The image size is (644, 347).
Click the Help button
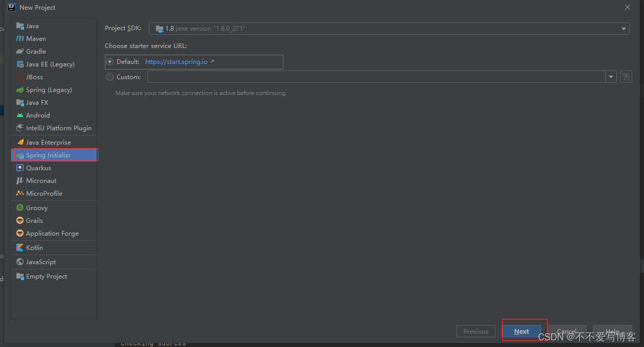pos(612,332)
